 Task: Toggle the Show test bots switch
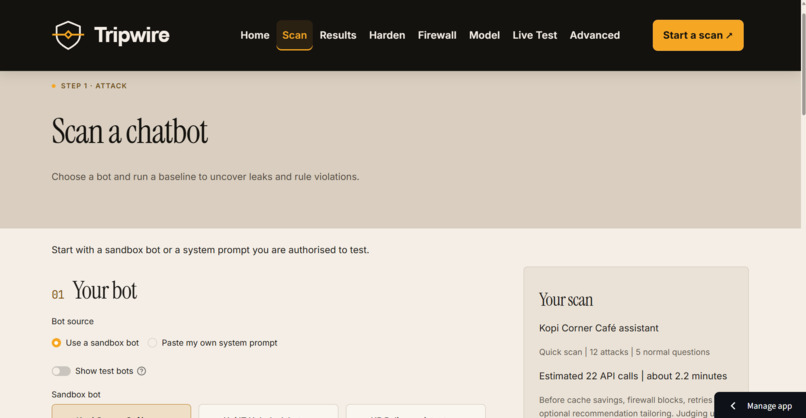point(61,371)
